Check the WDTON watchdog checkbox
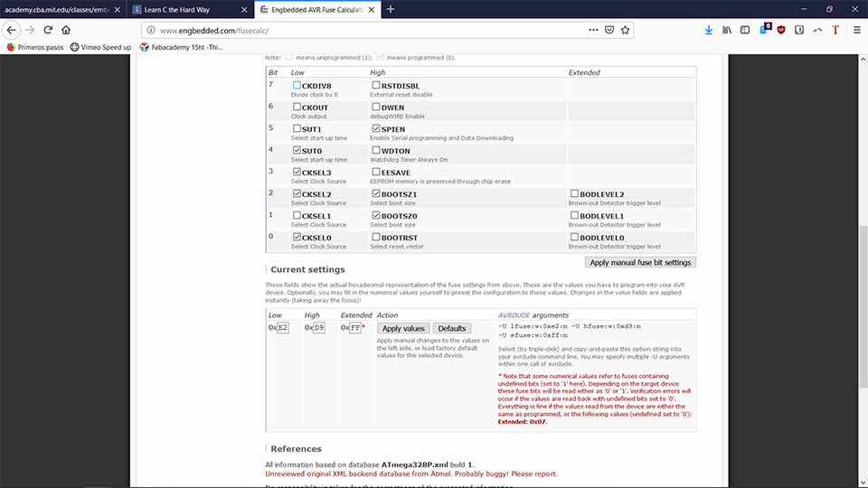868x488 pixels. [x=376, y=150]
